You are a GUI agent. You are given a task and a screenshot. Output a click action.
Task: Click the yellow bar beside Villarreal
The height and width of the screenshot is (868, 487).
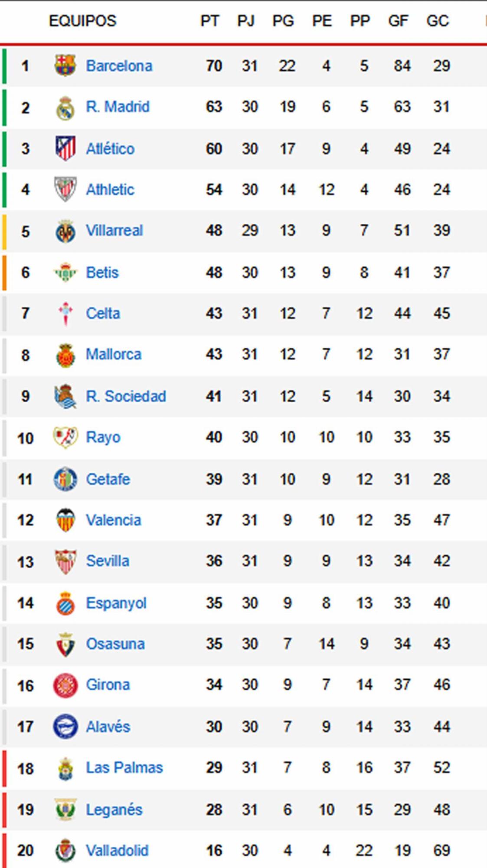[x=4, y=230]
